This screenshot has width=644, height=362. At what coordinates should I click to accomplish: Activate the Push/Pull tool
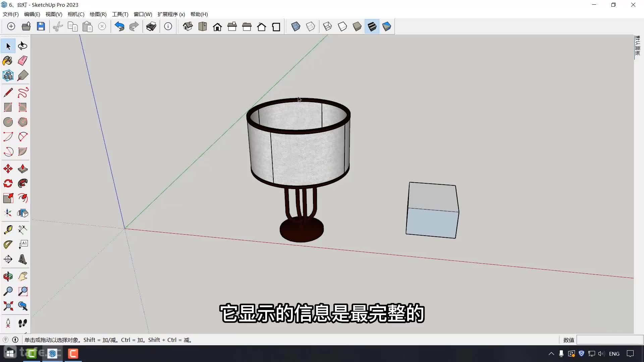tap(23, 169)
